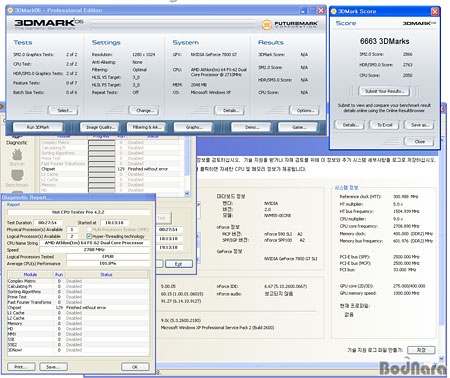
Task: Close the 3DMark Score window
Action: 435,11
